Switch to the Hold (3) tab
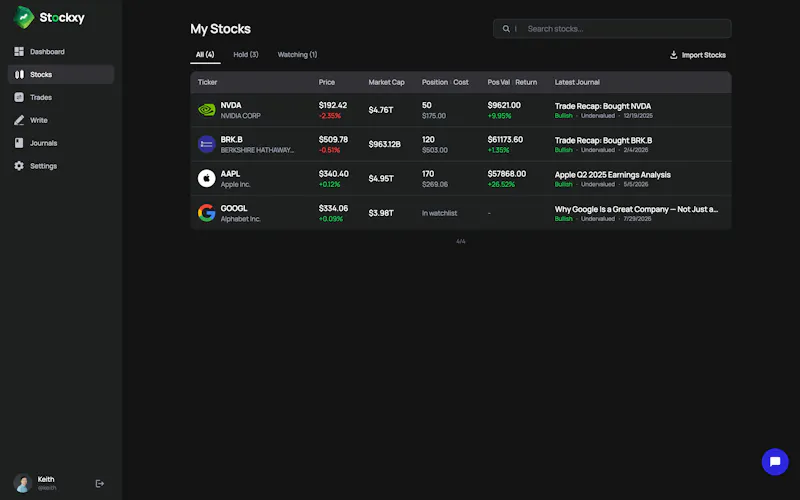 click(x=246, y=55)
